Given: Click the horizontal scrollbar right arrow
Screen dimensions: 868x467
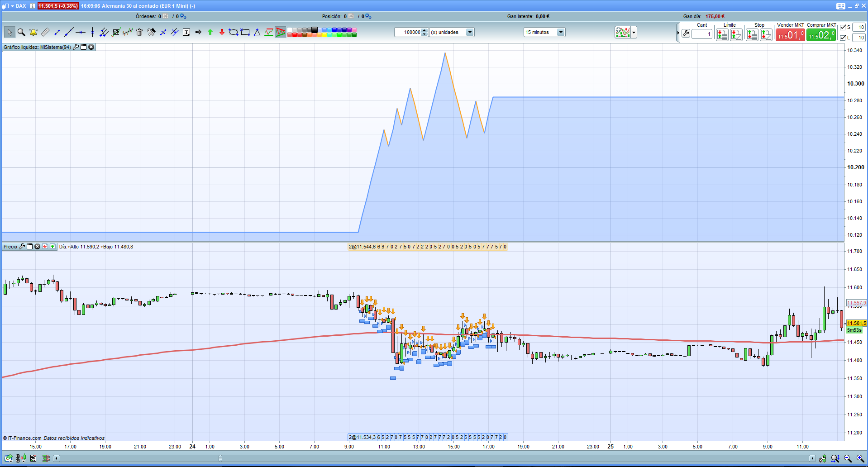Looking at the screenshot, I should pos(812,458).
